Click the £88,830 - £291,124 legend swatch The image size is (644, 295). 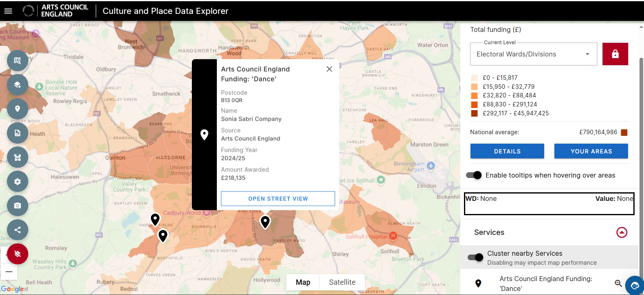pyautogui.click(x=474, y=104)
